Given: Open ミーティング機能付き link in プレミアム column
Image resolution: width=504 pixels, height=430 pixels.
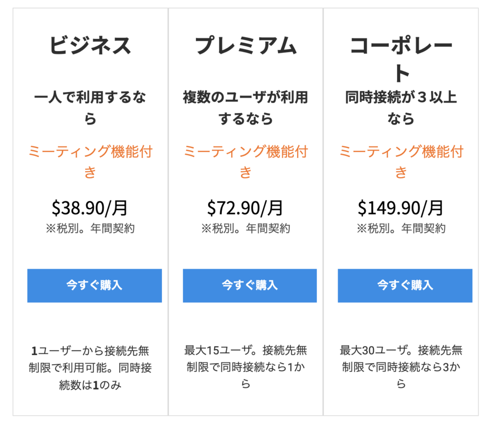Looking at the screenshot, I should point(246,161).
